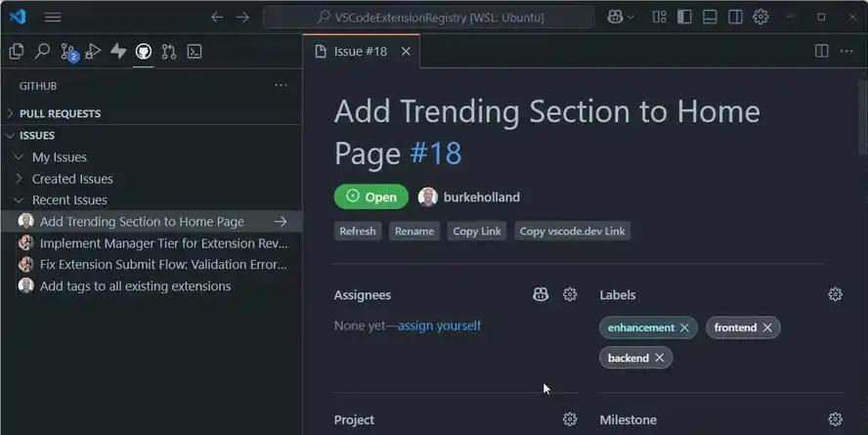Open the pull request view icon
Image resolution: width=868 pixels, height=435 pixels.
pos(169,52)
